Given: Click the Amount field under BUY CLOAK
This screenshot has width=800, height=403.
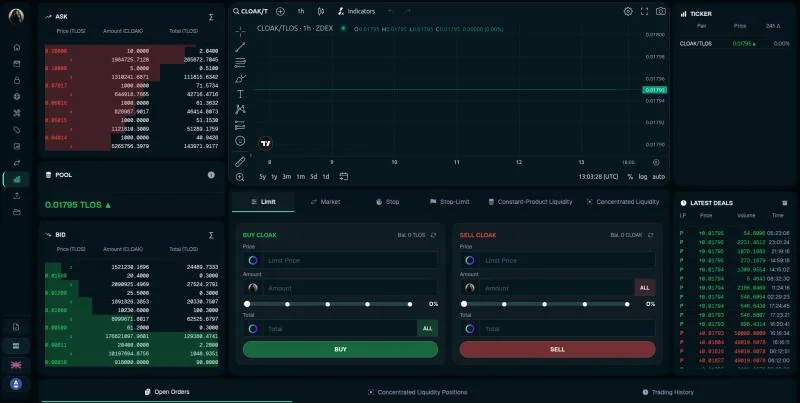Looking at the screenshot, I should tap(340, 288).
